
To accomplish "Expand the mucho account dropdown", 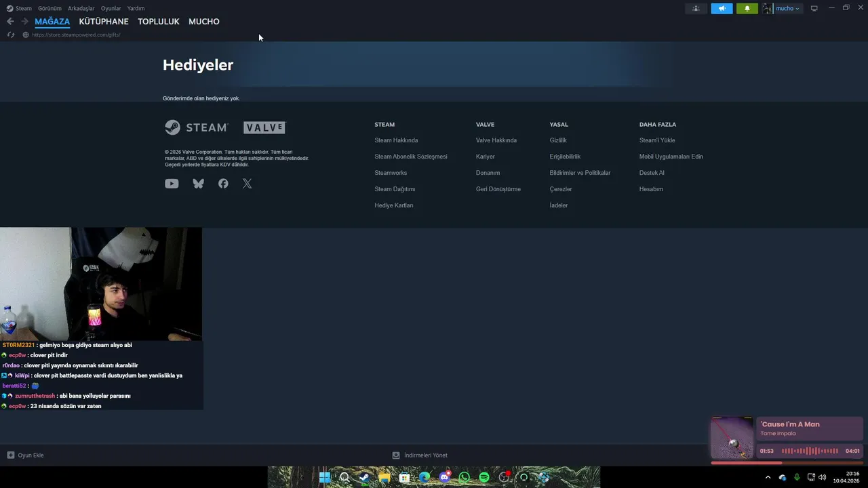I will click(797, 8).
